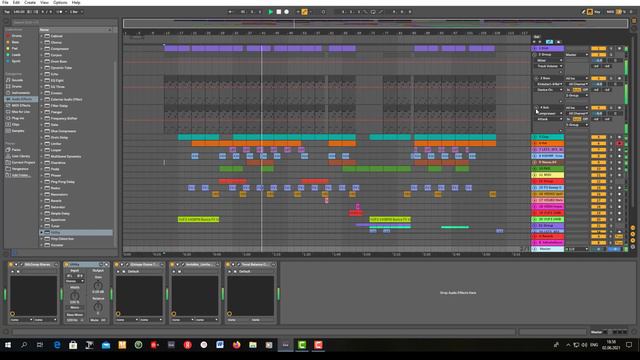Toggle the Automation Arm button in transport
640x360 pixels.
point(304,12)
